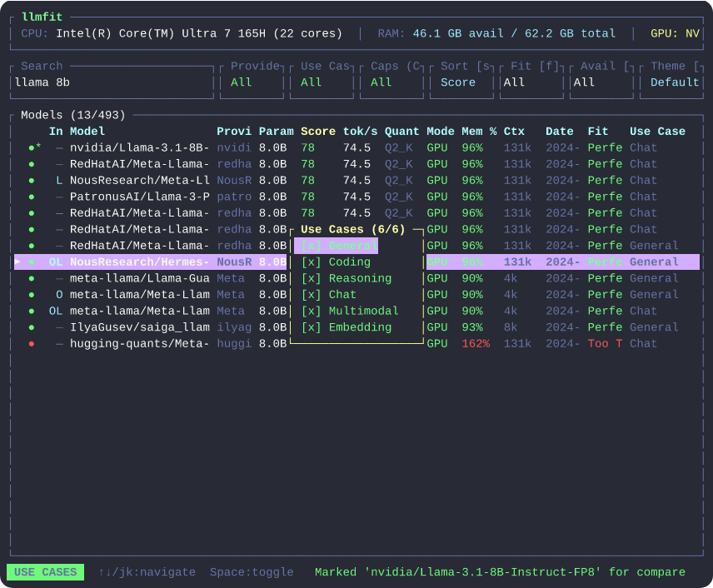Click the Mem % column header
The height and width of the screenshot is (588, 713).
(x=479, y=132)
